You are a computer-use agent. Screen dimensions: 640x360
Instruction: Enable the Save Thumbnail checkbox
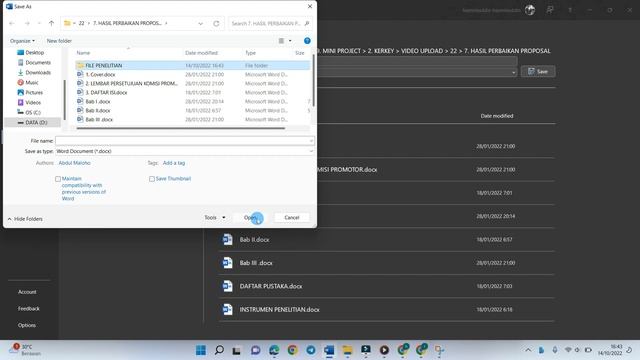pos(152,179)
